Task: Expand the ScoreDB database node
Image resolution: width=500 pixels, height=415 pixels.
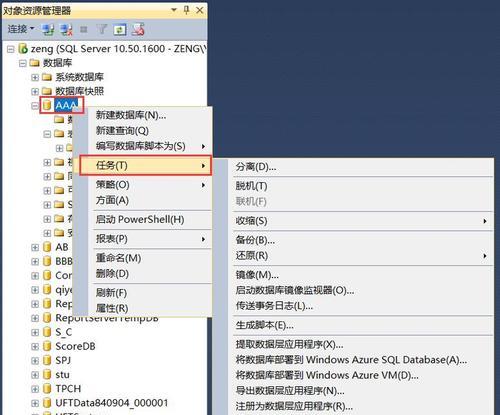Action: pos(35,347)
